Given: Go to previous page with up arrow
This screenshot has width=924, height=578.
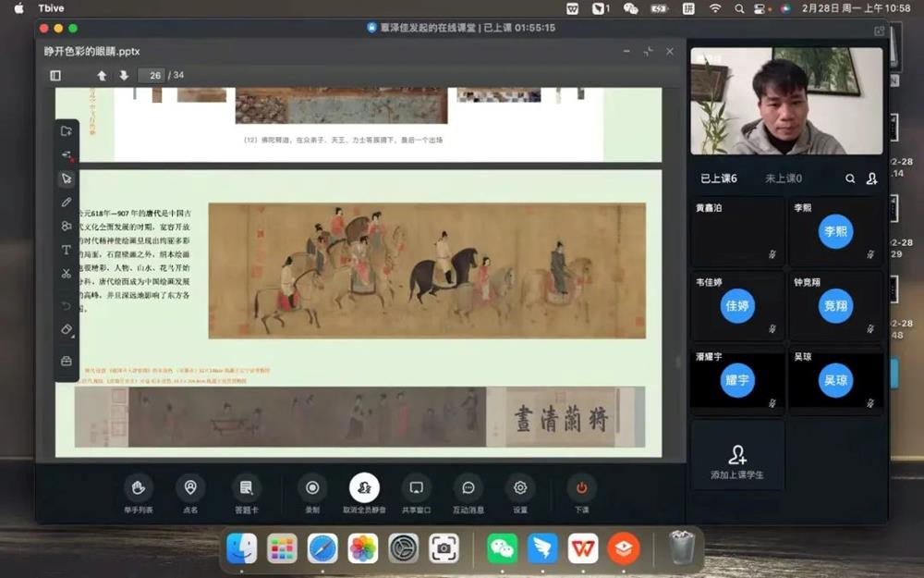Looking at the screenshot, I should pos(102,76).
